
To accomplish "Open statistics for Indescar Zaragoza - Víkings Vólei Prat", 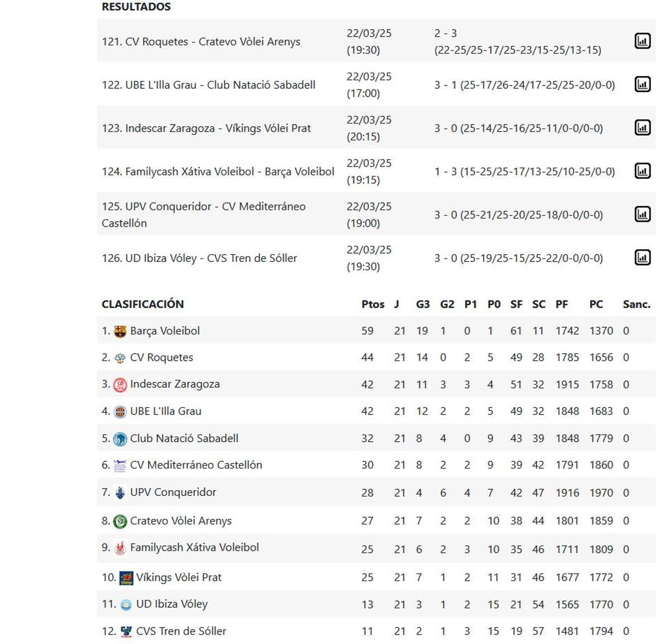I will click(643, 127).
